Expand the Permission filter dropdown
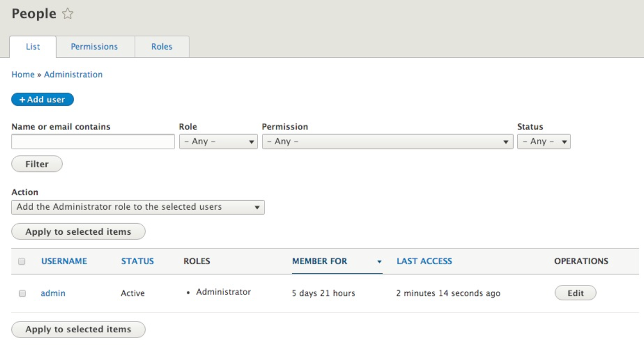644x345 pixels. (387, 142)
